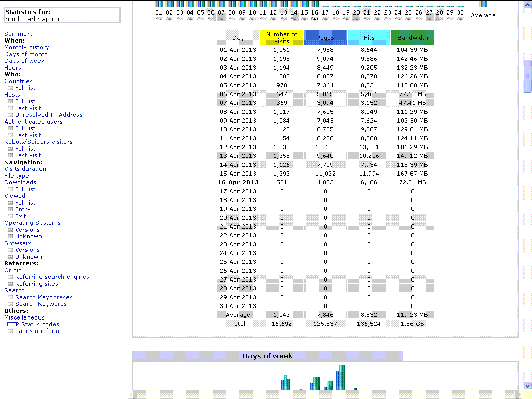Click the icon beside Referring sites
The width and height of the screenshot is (532, 399).
click(x=10, y=284)
